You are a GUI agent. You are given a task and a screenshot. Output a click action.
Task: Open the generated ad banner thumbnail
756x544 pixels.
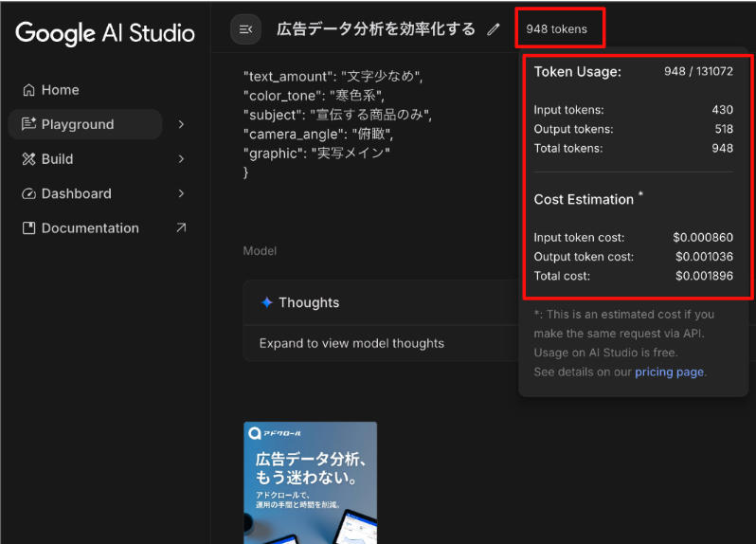coord(310,481)
